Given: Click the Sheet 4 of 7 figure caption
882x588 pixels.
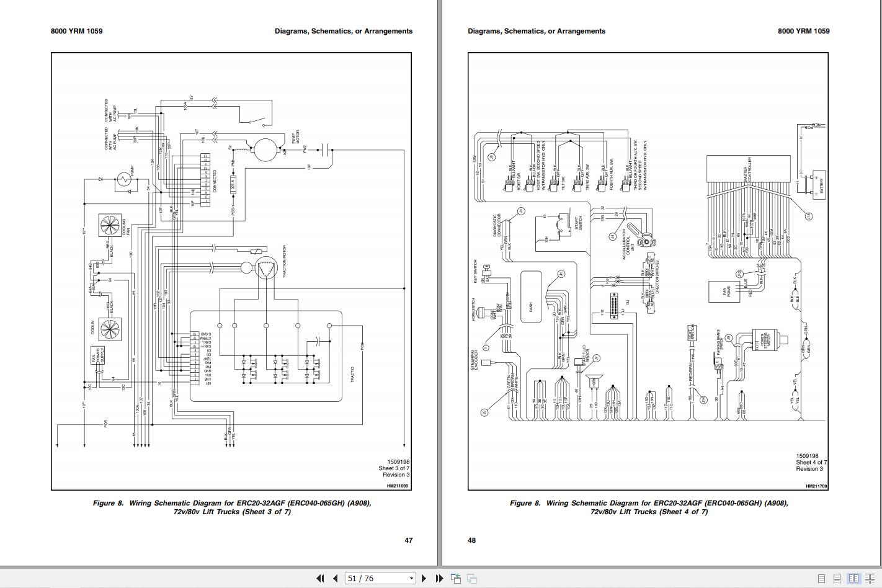Looking at the screenshot, I should 649,507.
